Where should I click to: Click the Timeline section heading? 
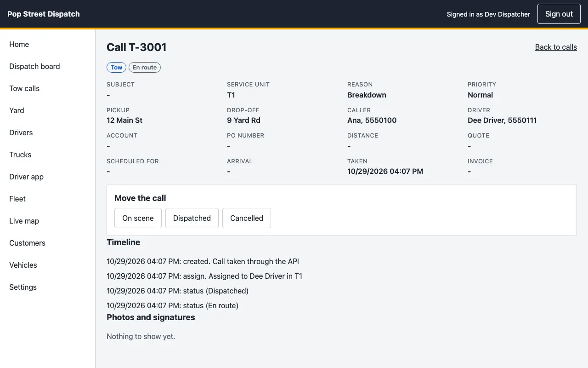[x=124, y=242]
